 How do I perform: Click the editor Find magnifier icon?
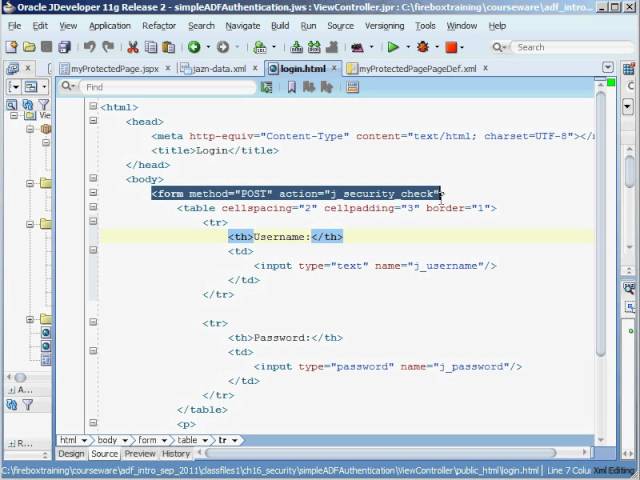[67, 87]
